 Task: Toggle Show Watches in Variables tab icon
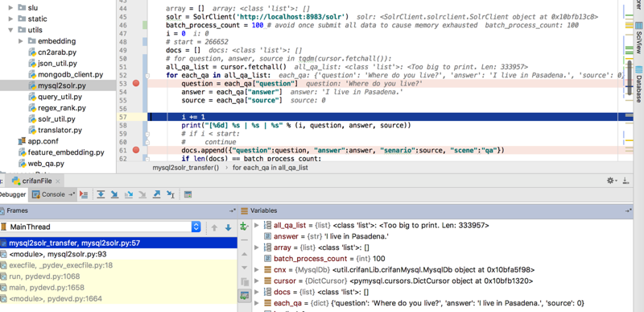coord(245,295)
